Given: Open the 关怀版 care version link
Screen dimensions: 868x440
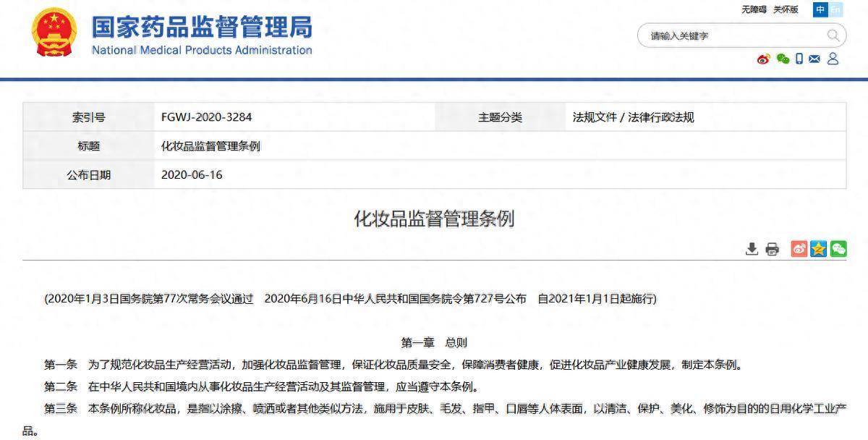Looking at the screenshot, I should pyautogui.click(x=786, y=9).
